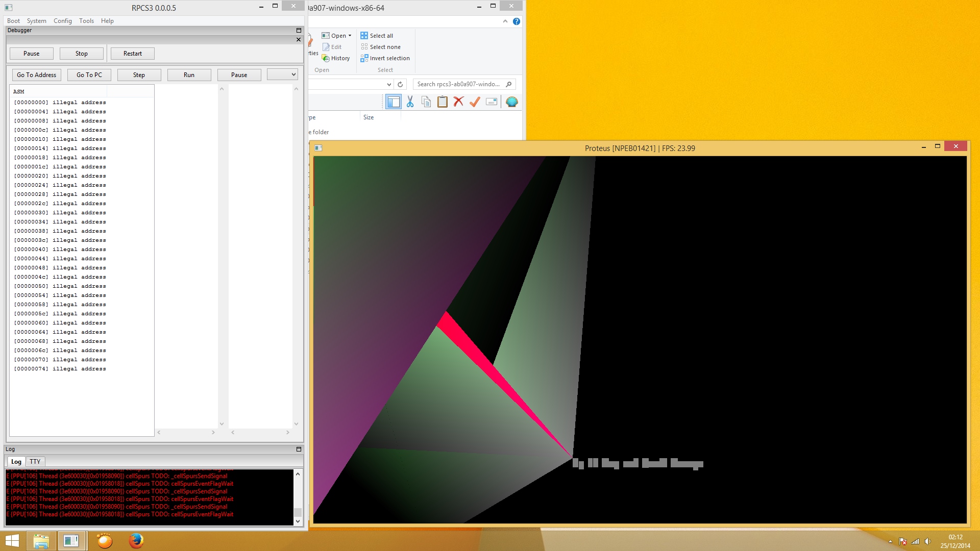This screenshot has height=551, width=980.
Task: Collapse the Explorer ribbon with the chevron
Action: coord(505,21)
